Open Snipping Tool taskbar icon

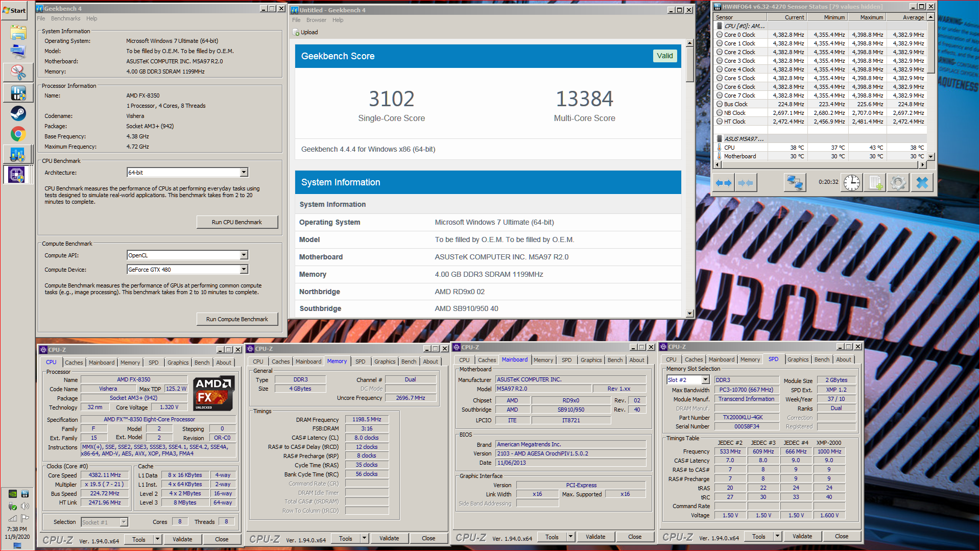tap(18, 73)
